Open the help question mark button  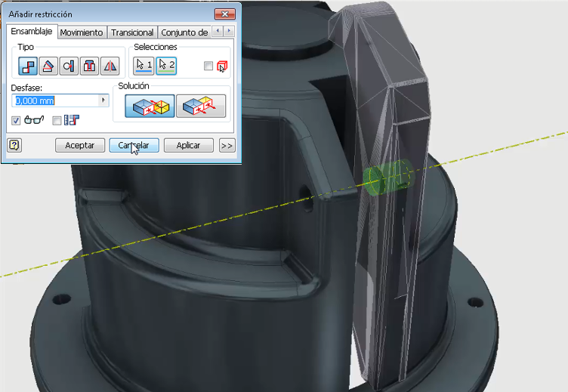coord(14,145)
